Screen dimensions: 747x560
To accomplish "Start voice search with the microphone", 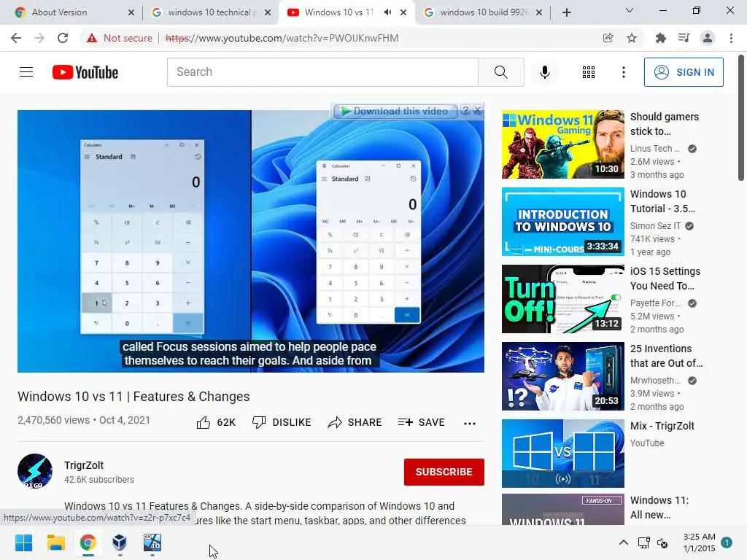I will coord(544,72).
